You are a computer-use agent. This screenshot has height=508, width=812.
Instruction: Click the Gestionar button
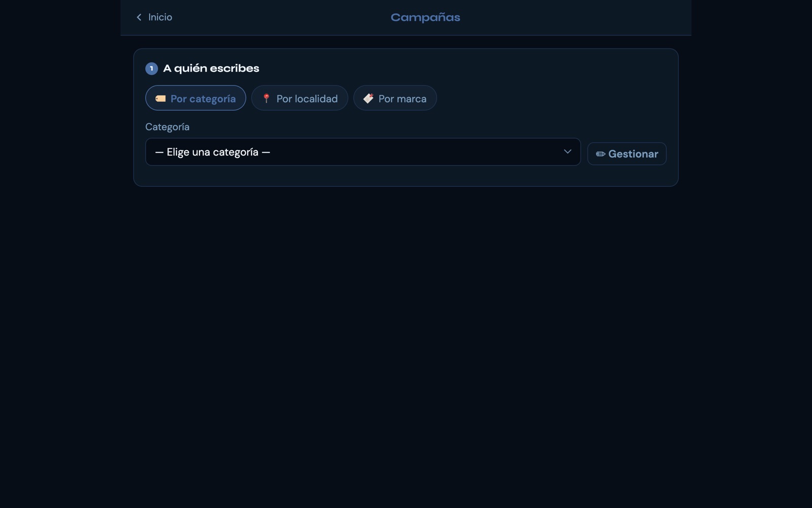627,153
